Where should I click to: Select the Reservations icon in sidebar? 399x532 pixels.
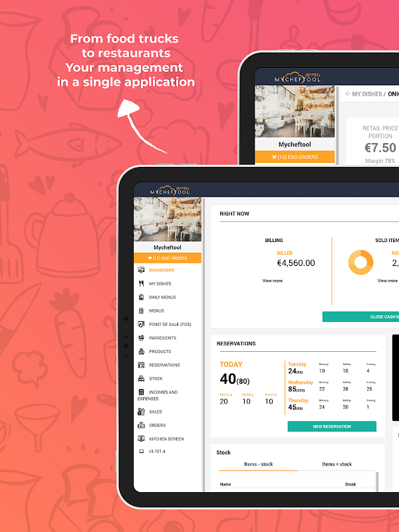click(x=141, y=365)
